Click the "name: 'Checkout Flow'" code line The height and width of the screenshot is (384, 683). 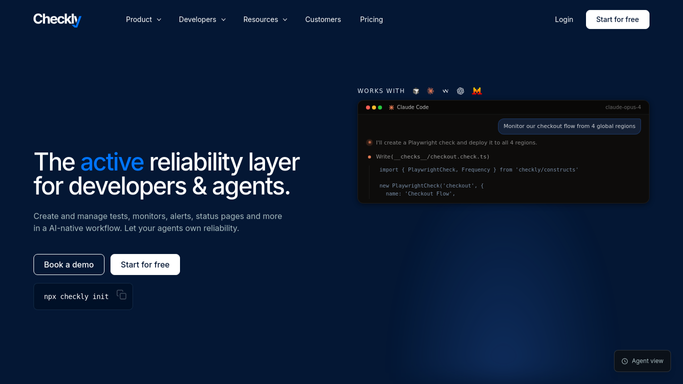[420, 194]
